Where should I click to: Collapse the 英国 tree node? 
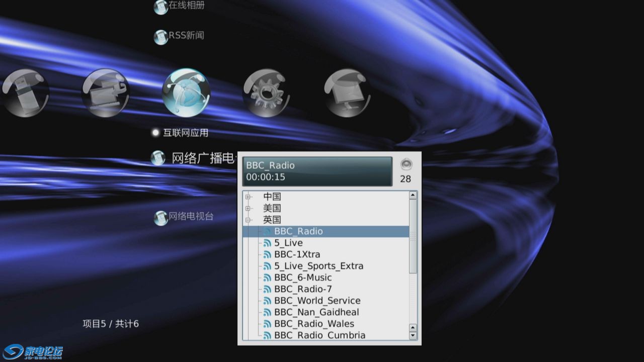tap(248, 220)
